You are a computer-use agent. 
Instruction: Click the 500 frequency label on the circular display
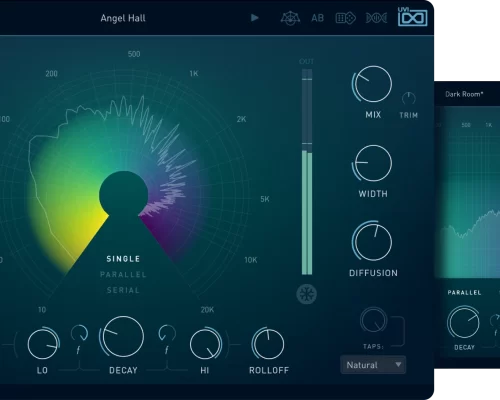click(x=134, y=54)
